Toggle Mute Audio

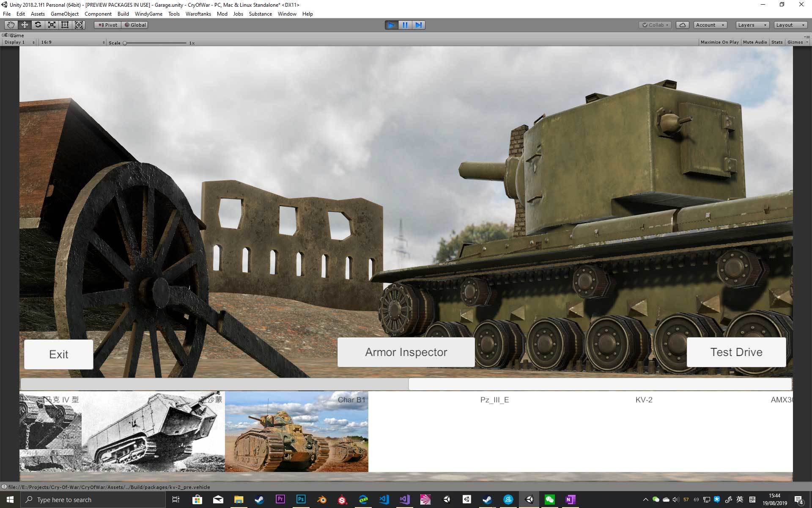point(755,42)
